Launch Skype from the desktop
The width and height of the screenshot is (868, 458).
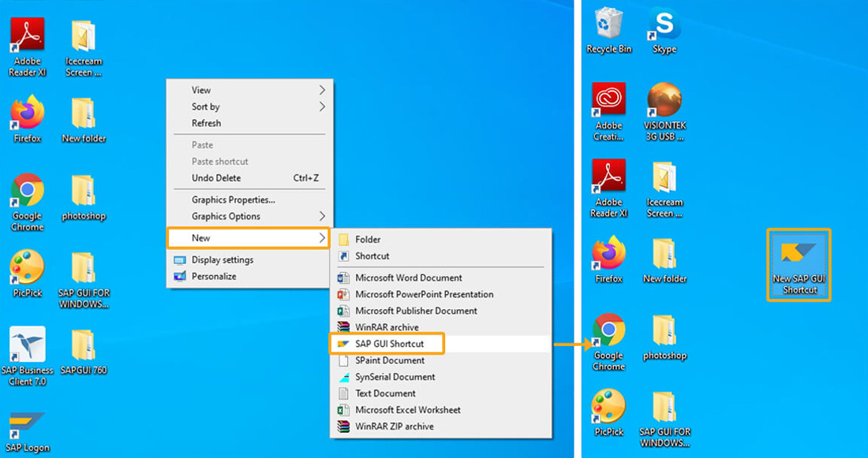pyautogui.click(x=664, y=25)
